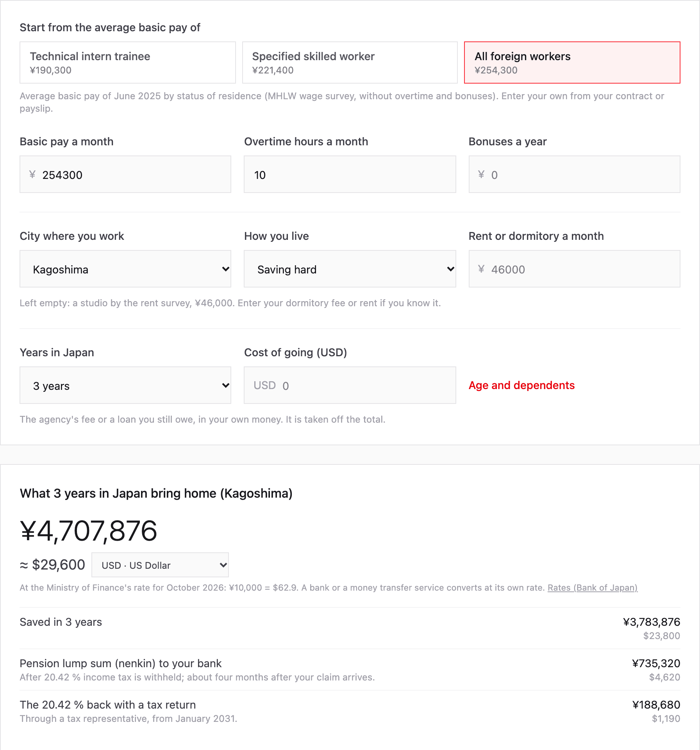Open the USD · US Dollar currency selector

[x=160, y=565]
